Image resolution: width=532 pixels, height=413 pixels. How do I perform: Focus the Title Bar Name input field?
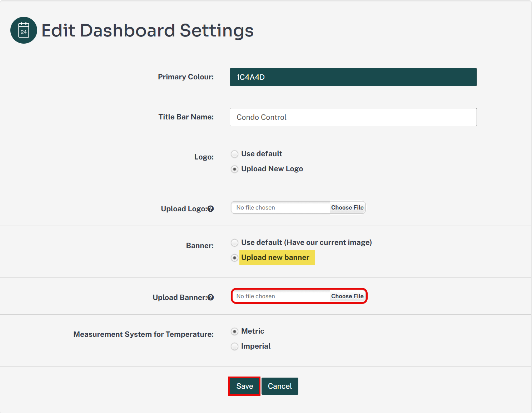tap(353, 117)
